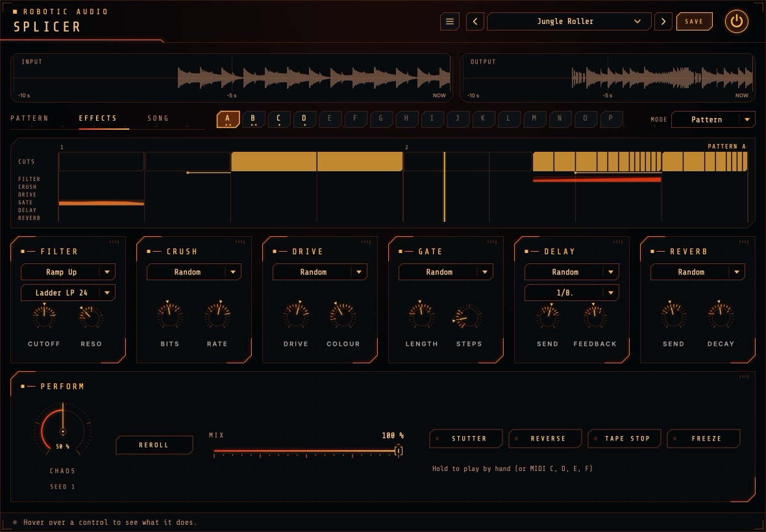
Task: Toggle the Crush effect enable indicator
Action: pos(149,251)
